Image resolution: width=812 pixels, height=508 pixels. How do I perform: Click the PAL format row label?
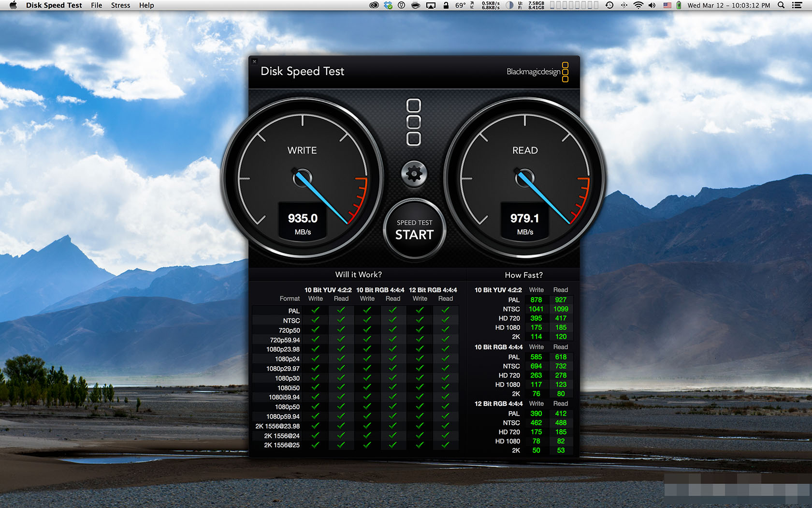294,311
